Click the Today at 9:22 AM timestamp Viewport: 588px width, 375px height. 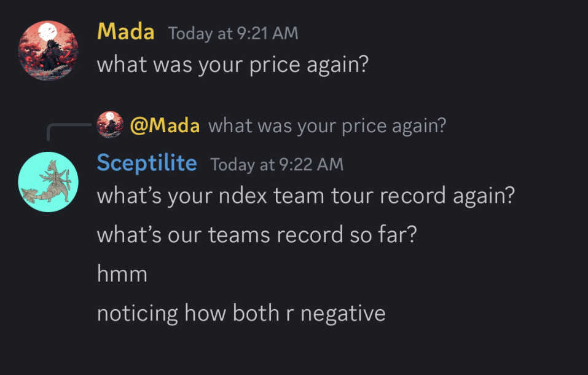pos(276,164)
